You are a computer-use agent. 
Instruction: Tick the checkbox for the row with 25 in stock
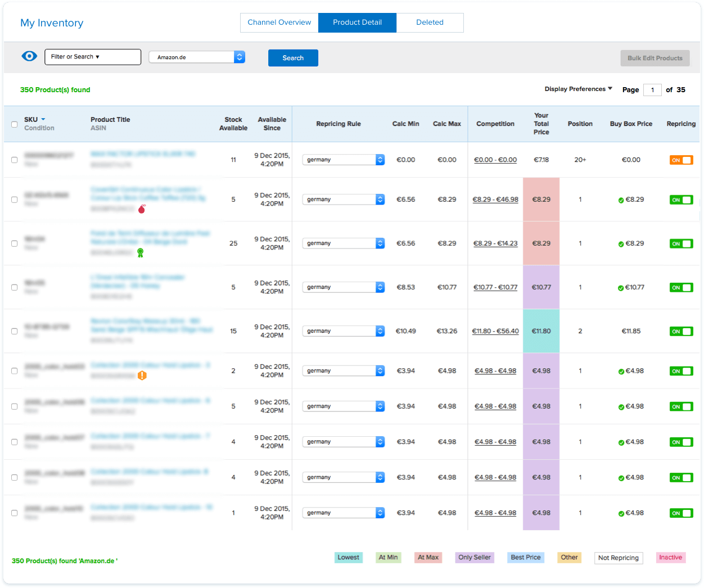(x=15, y=243)
